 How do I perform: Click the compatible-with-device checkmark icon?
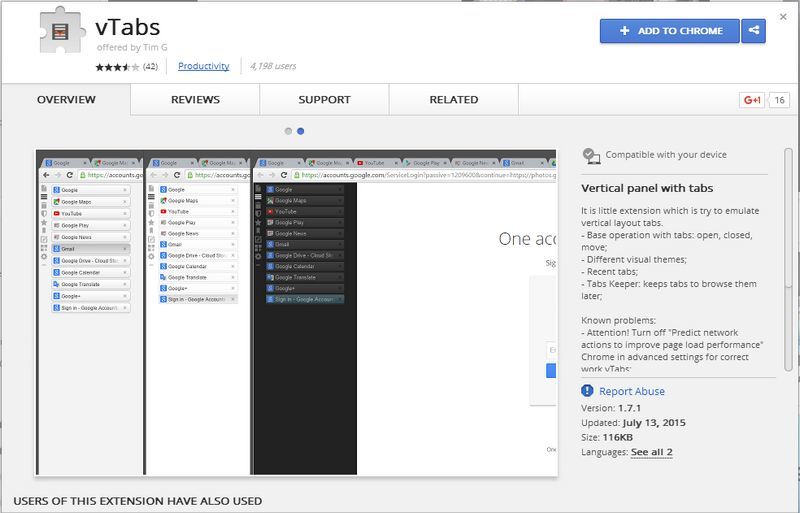[x=591, y=156]
